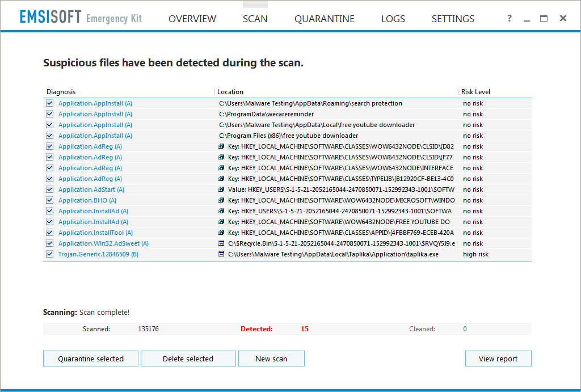Open the Application.BHO (A) diagnosis link
This screenshot has height=392, width=581.
87,200
